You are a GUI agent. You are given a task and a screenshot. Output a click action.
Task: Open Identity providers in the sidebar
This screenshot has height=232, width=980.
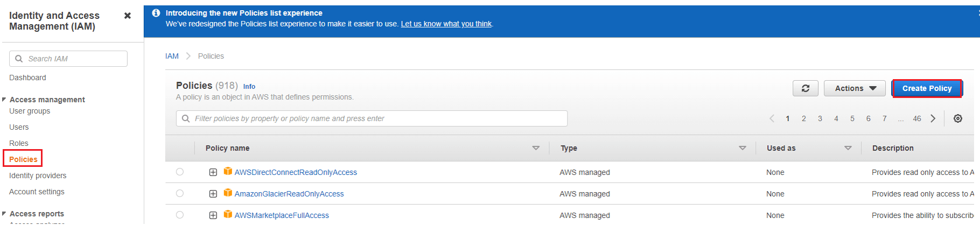(38, 175)
